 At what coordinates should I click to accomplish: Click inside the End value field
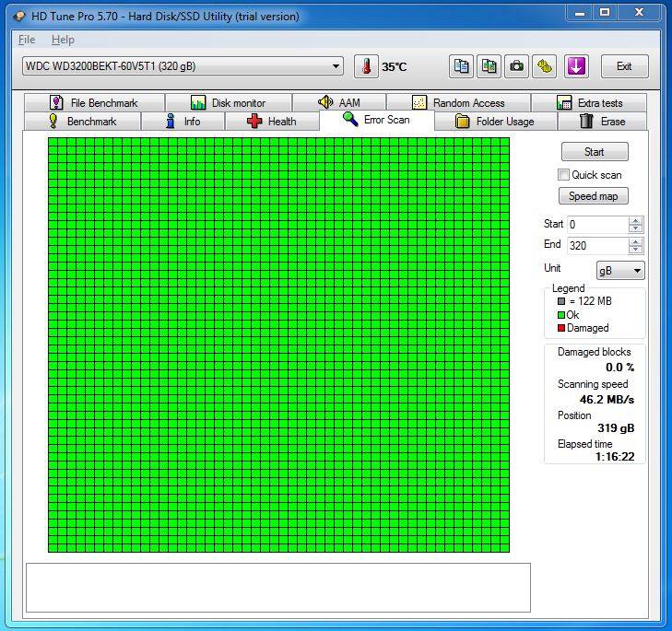pyautogui.click(x=596, y=246)
